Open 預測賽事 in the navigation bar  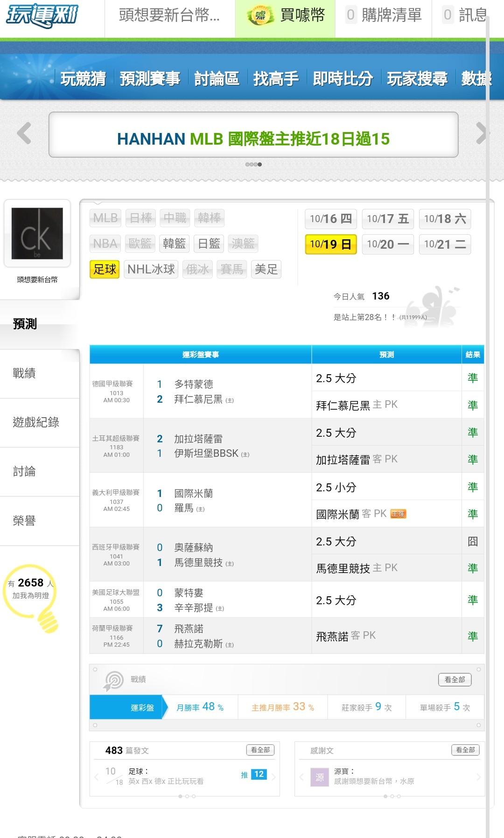(150, 78)
